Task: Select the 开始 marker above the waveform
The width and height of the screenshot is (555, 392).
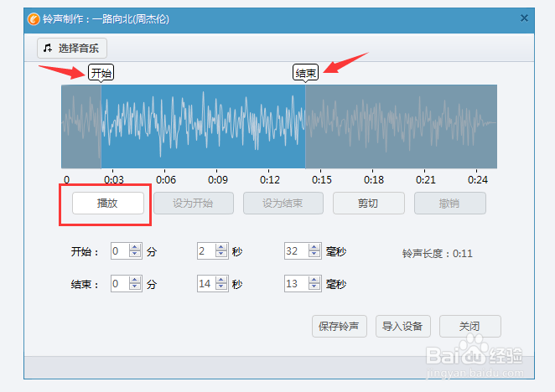Action: pyautogui.click(x=101, y=73)
